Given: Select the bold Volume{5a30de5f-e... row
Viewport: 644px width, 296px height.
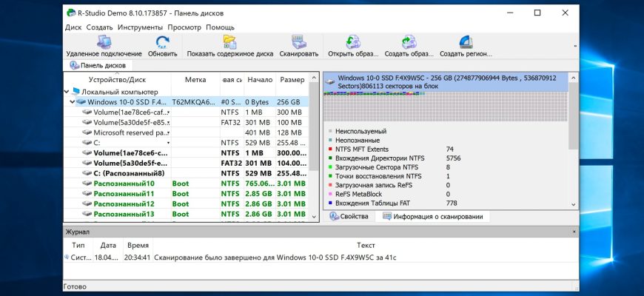Looking at the screenshot, I should click(186, 163).
